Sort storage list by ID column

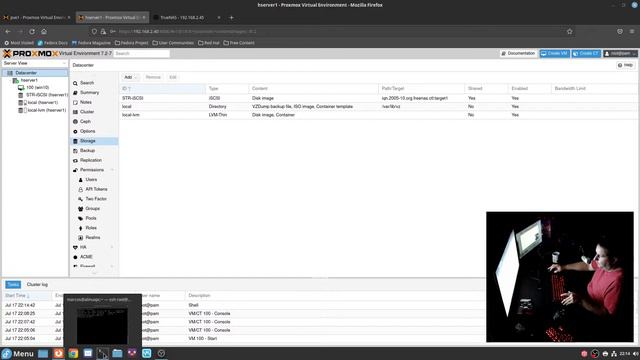pos(162,89)
